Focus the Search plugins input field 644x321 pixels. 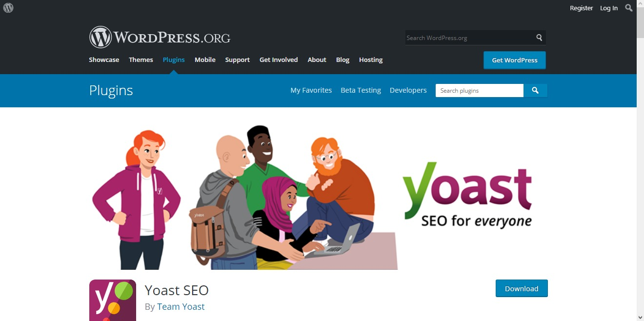[480, 90]
